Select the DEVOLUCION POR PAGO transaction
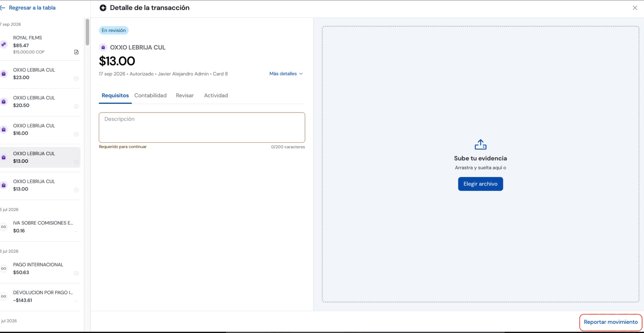Screen dimensions: 644x333 pos(40,296)
